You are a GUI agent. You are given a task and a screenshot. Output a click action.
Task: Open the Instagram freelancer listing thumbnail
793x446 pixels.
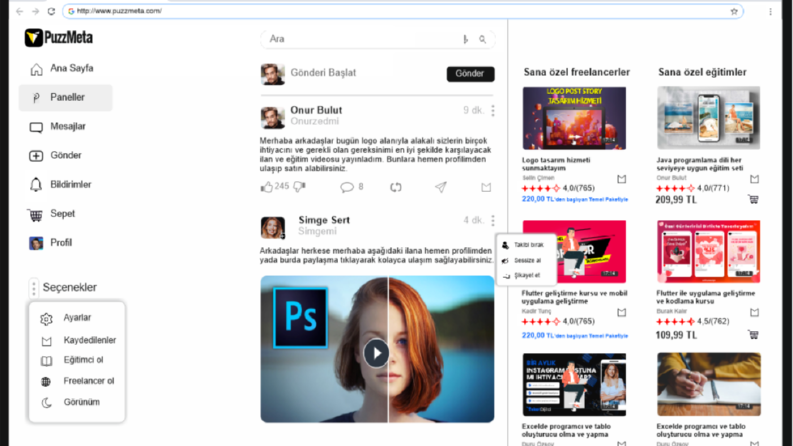(574, 385)
